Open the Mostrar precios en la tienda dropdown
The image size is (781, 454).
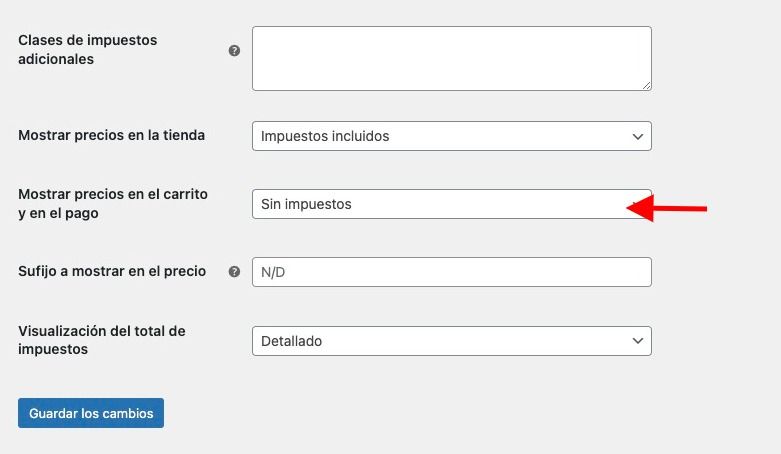point(452,136)
